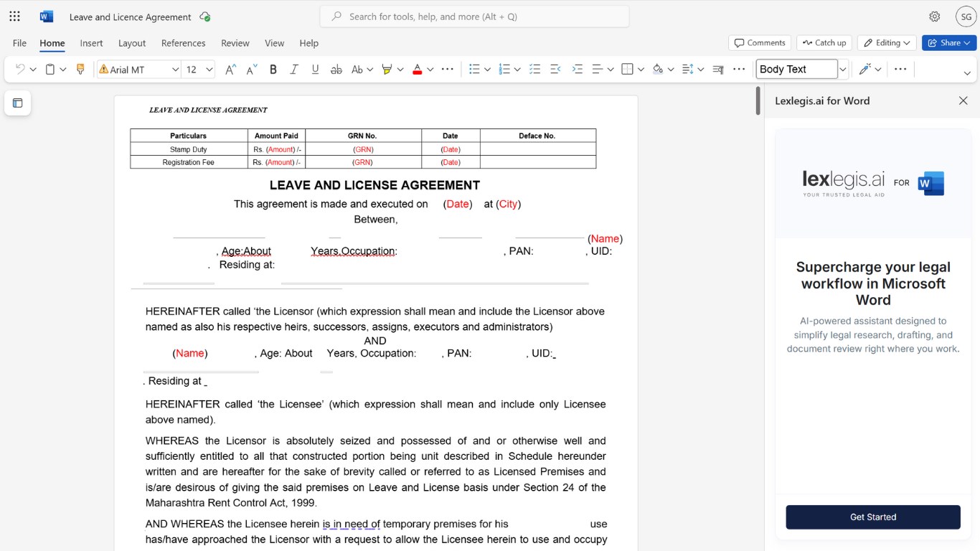
Task: Expand the numbering library dropdown arrow
Action: pos(518,70)
